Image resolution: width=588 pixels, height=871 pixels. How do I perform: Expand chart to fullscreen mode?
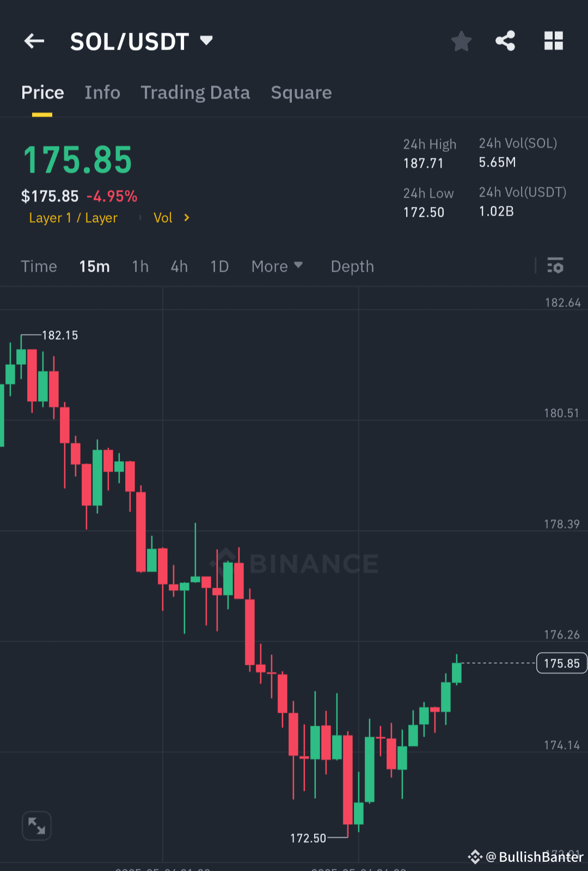[x=36, y=825]
